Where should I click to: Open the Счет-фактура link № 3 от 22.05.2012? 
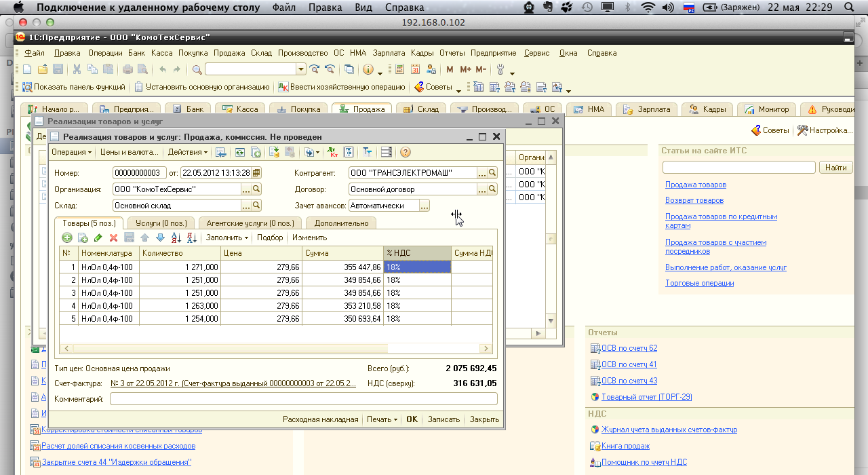pos(233,383)
